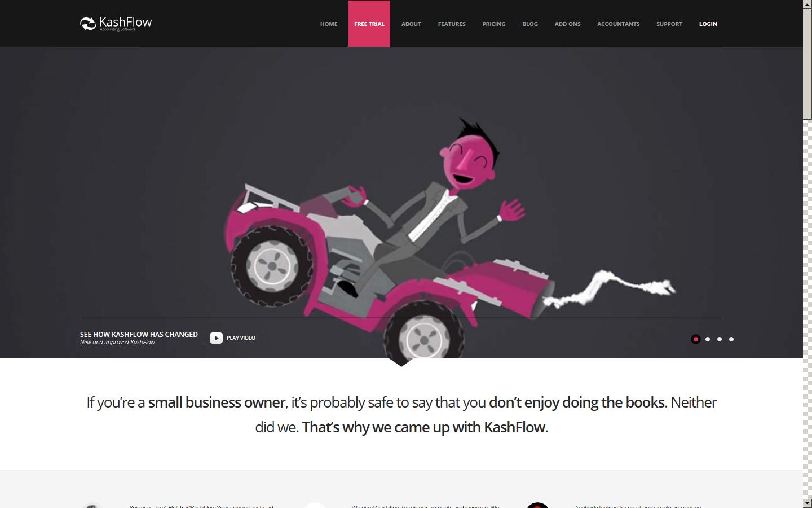Viewport: 812px width, 508px height.
Task: Click the scrollbar up arrow
Action: [x=807, y=5]
